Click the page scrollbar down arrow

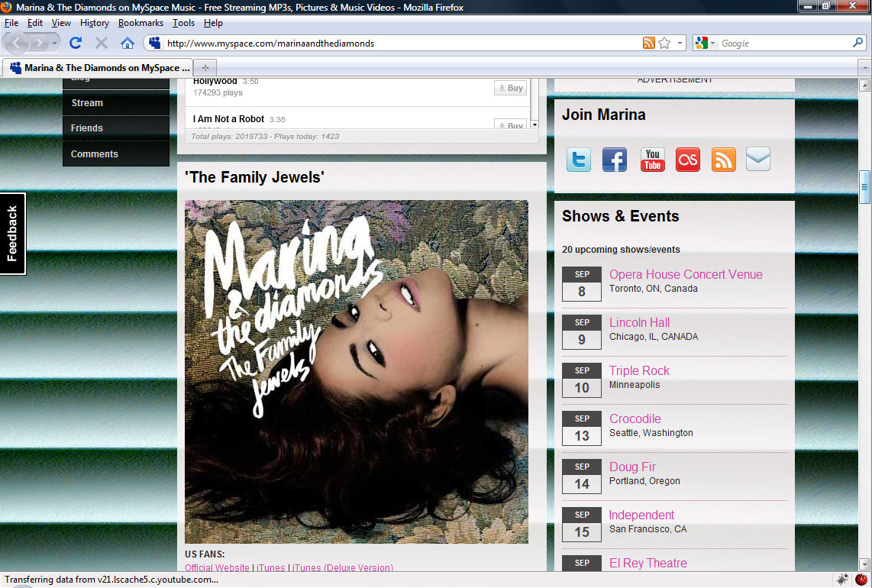click(x=864, y=564)
